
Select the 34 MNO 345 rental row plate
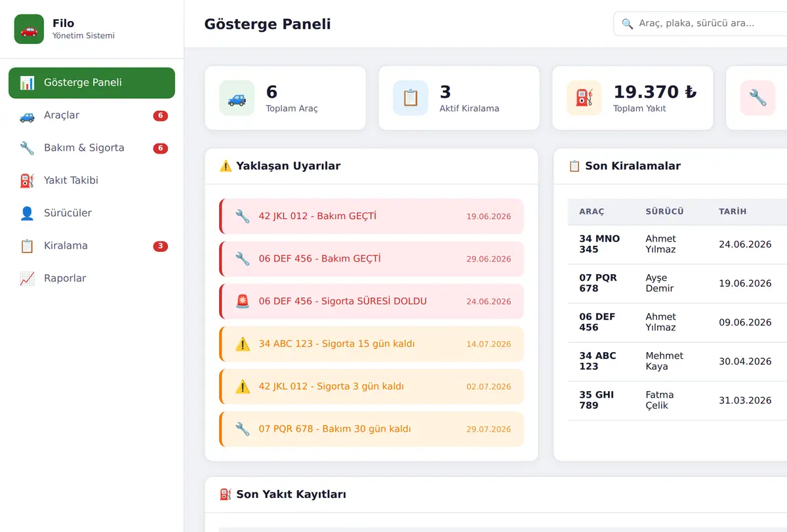pos(599,245)
